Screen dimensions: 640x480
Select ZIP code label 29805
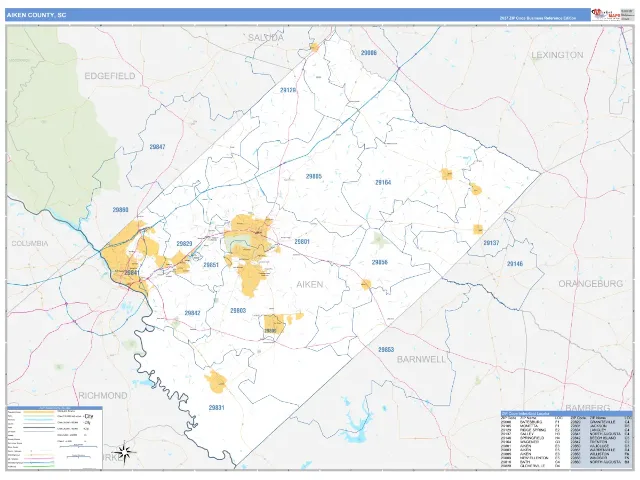tap(314, 176)
